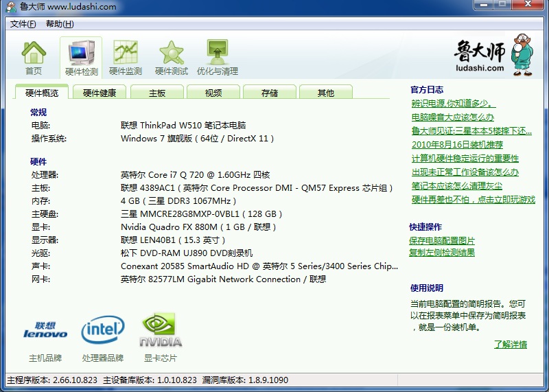Click the Ludashi icon in the title bar
Image resolution: width=549 pixels, height=392 pixels.
(x=11, y=7)
